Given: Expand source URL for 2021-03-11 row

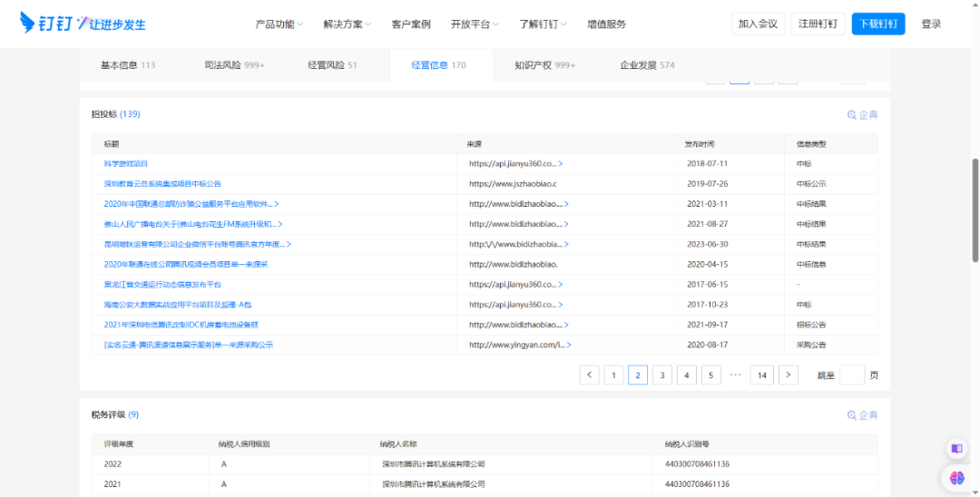Looking at the screenshot, I should (x=566, y=204).
